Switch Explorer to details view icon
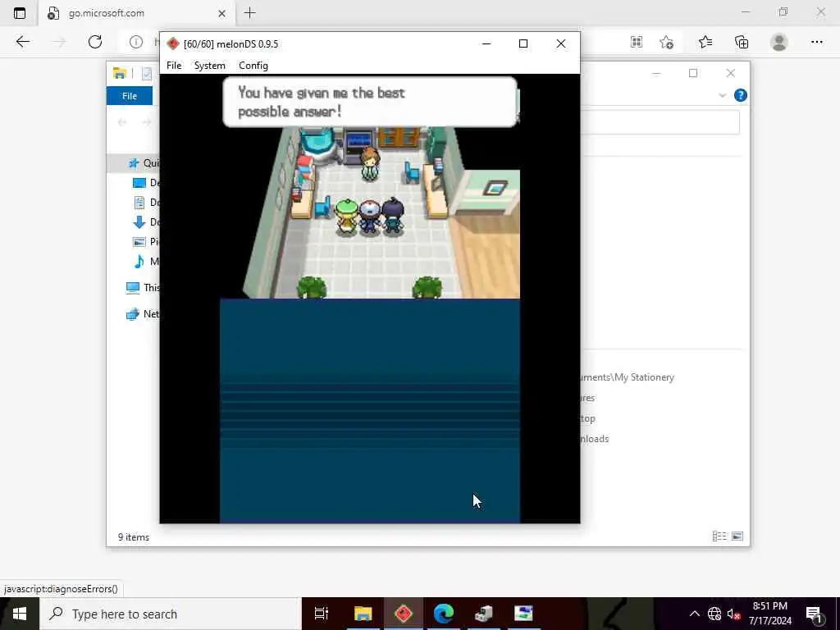Screen dimensions: 840x630 click(x=719, y=536)
